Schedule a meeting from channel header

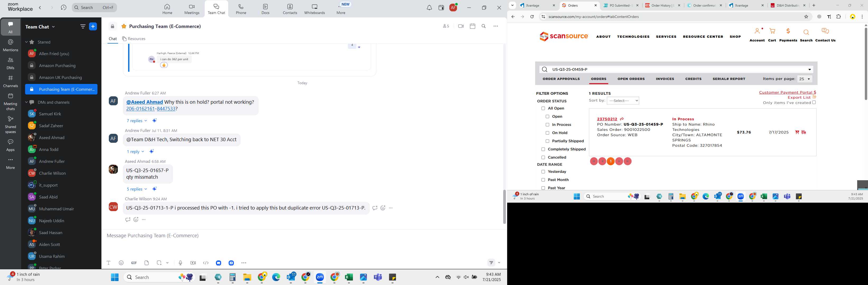click(x=472, y=26)
